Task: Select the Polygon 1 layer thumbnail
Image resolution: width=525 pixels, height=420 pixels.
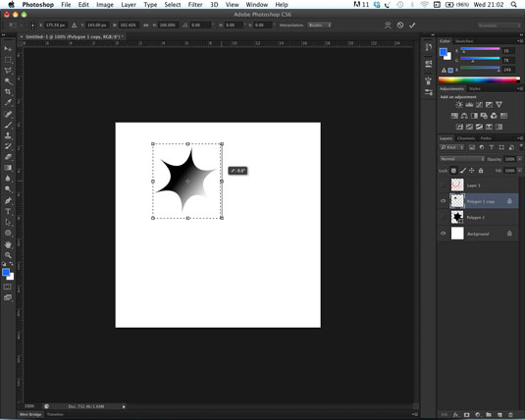Action: click(x=457, y=217)
